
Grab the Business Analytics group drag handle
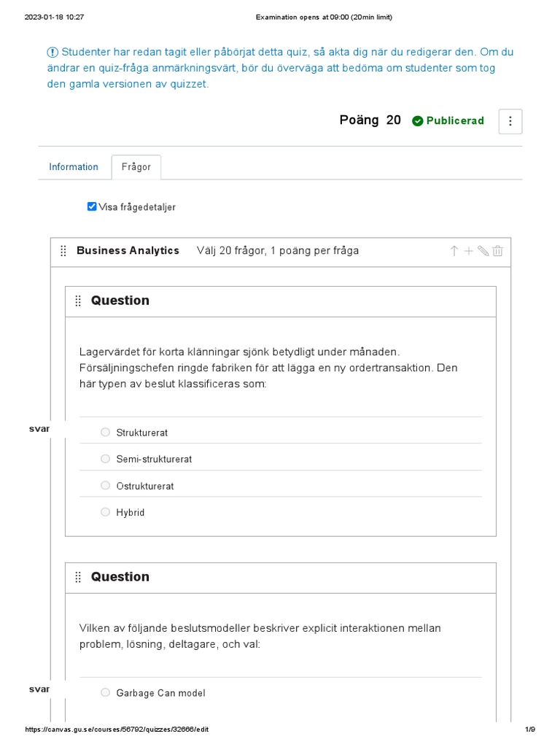pos(63,251)
